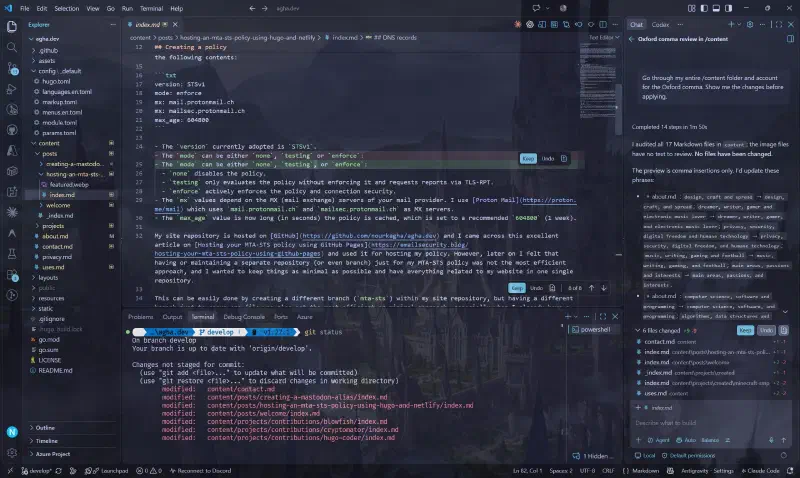Click view changes icon beside 6 files changed Undo
The image size is (800, 478).
point(784,330)
